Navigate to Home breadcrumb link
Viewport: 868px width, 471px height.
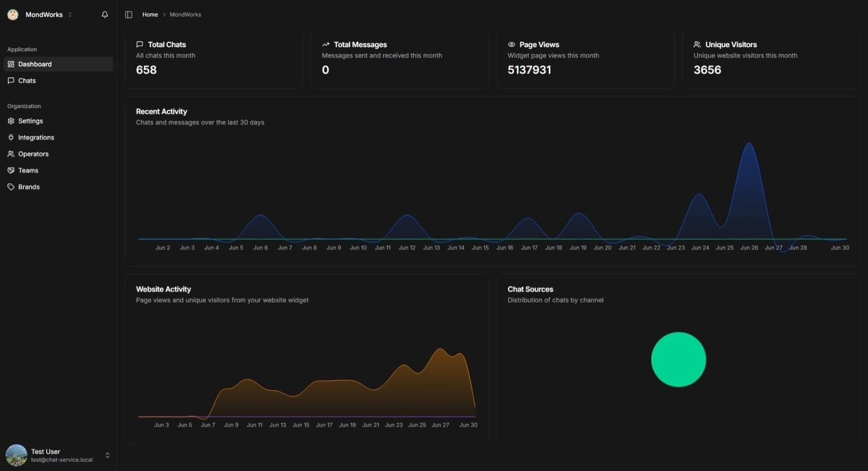click(x=150, y=15)
